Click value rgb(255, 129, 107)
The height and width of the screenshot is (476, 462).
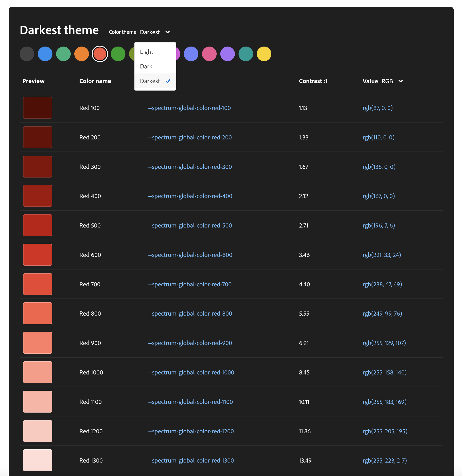click(x=384, y=343)
